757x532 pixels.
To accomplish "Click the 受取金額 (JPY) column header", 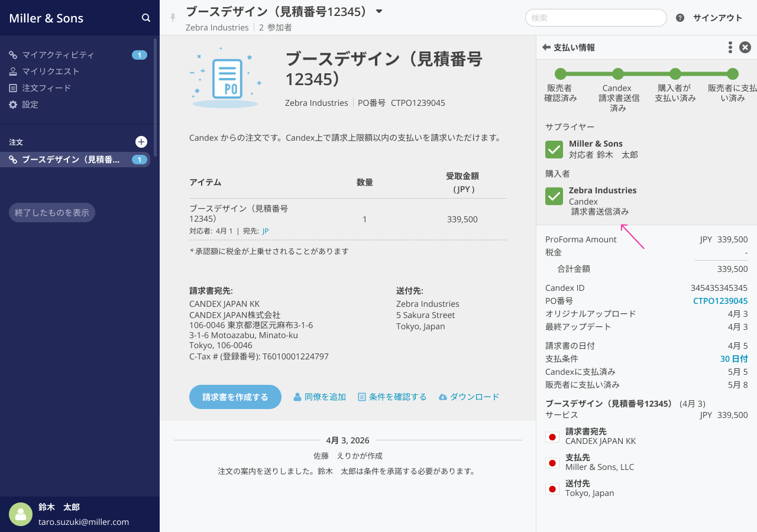I will 462,183.
